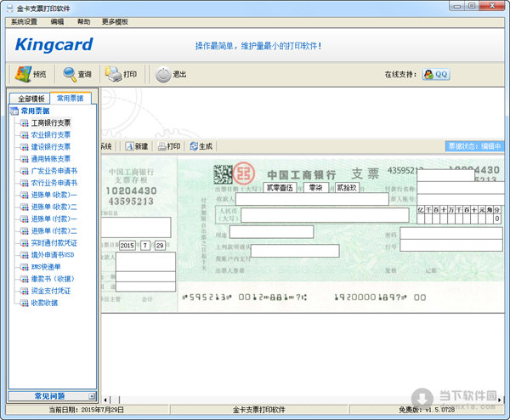Viewport: 510px width, 420px height.
Task: Expand the 常见问题 panel arrow
Action: click(92, 396)
